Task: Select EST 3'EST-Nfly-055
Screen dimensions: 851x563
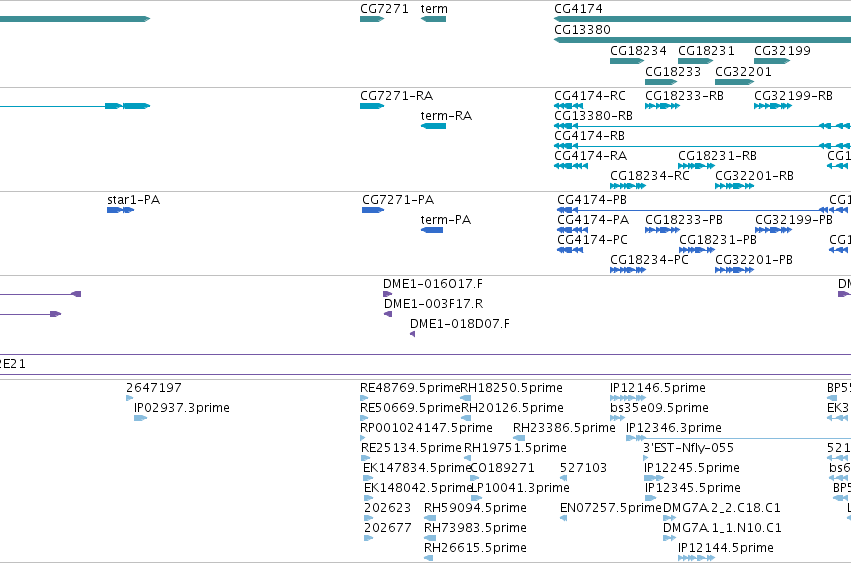Action: tap(645, 458)
